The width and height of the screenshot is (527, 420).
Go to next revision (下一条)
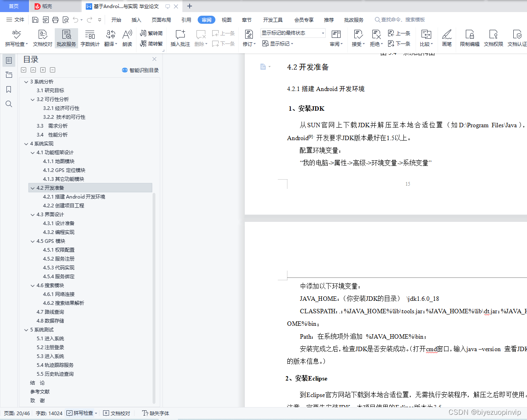pos(399,43)
